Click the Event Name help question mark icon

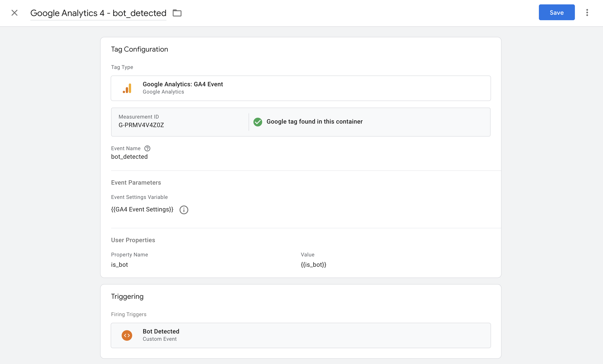148,148
